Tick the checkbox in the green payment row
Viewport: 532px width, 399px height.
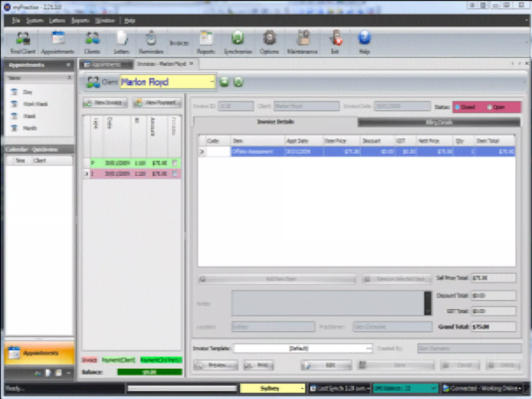[175, 163]
